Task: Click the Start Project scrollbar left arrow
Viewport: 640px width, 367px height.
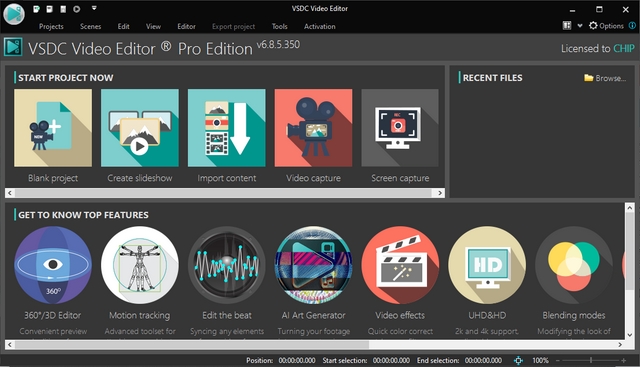Action: [x=10, y=193]
